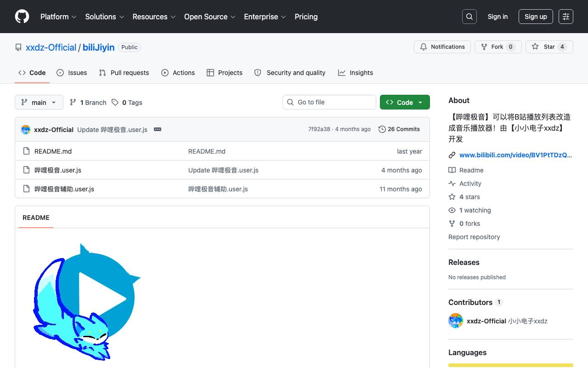Click the commit details ellipsis icon
Image resolution: width=588 pixels, height=368 pixels.
[158, 129]
